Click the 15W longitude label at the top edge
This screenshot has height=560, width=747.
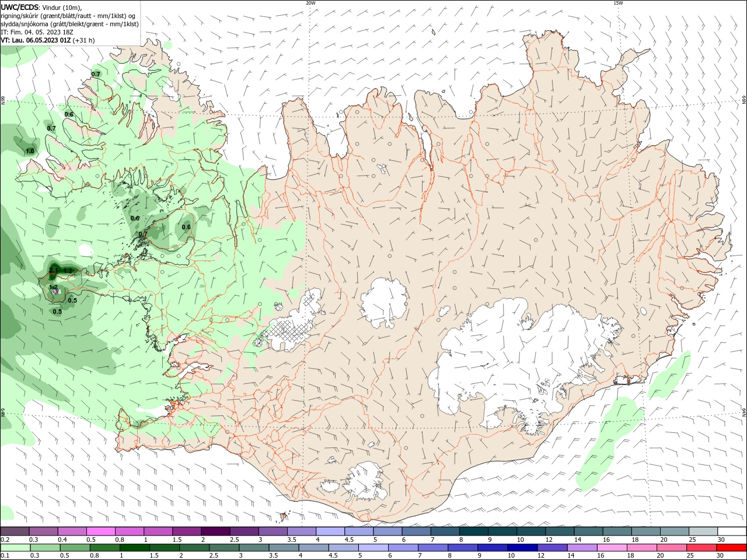[x=618, y=3]
